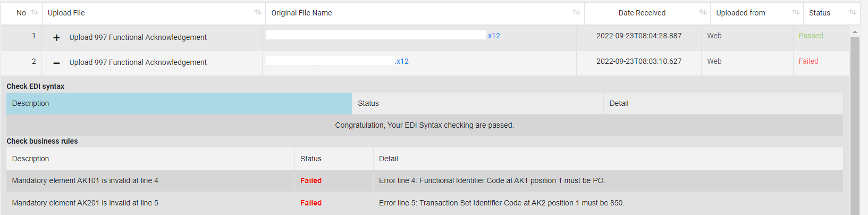
Task: Select the Description header in EDI syntax table
Action: (179, 103)
